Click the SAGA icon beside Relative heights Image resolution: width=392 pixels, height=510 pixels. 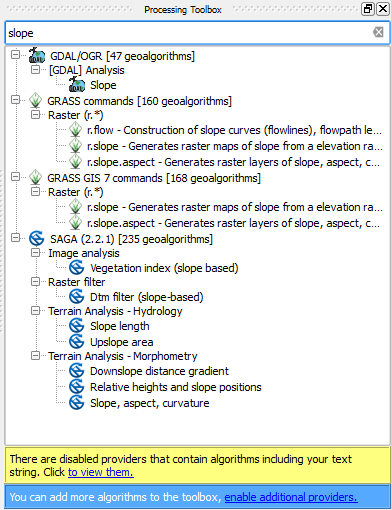click(77, 387)
